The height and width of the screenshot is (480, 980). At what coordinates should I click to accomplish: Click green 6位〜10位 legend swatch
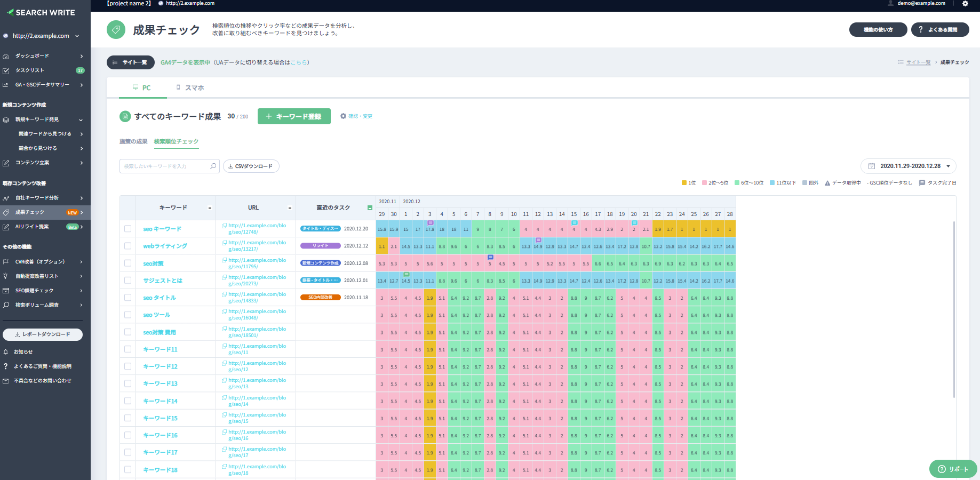[x=737, y=183]
